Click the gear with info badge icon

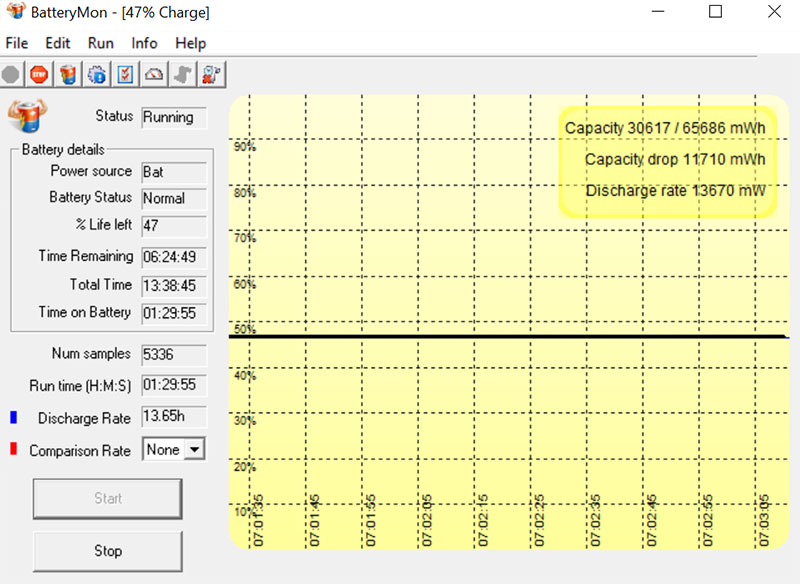(x=97, y=74)
